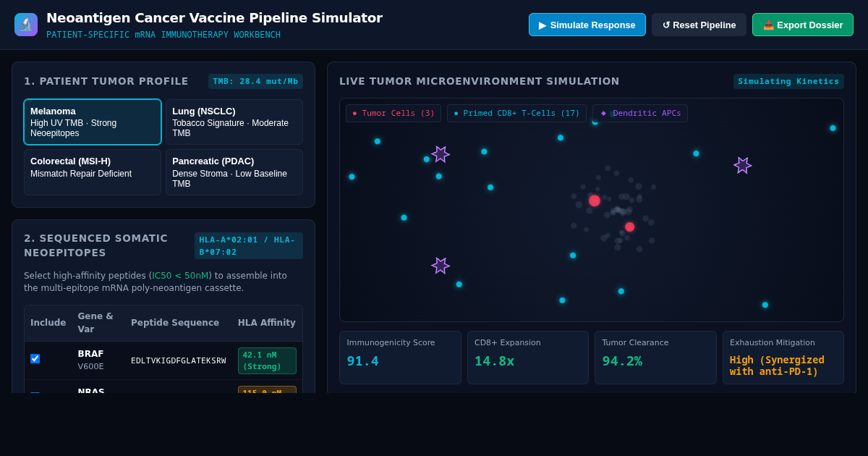Click the Exhaustion Mitigation High value

(x=777, y=366)
